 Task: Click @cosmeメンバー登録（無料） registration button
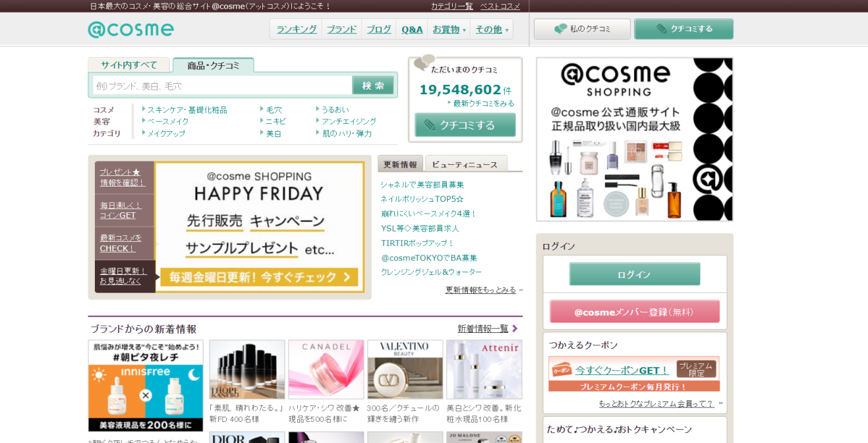pyautogui.click(x=634, y=310)
